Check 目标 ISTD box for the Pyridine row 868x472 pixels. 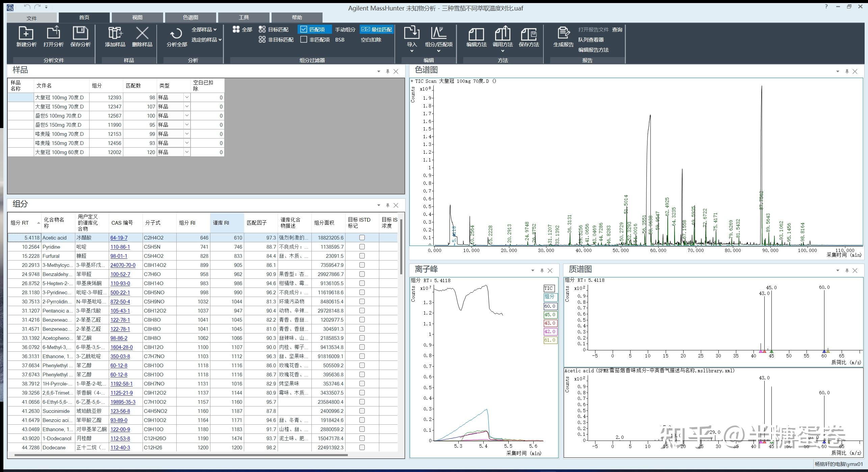(x=362, y=247)
